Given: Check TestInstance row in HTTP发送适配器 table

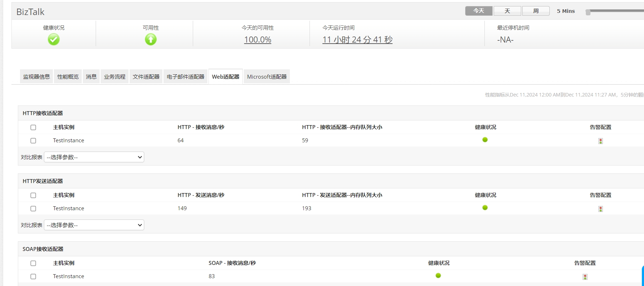Looking at the screenshot, I should coord(33,208).
